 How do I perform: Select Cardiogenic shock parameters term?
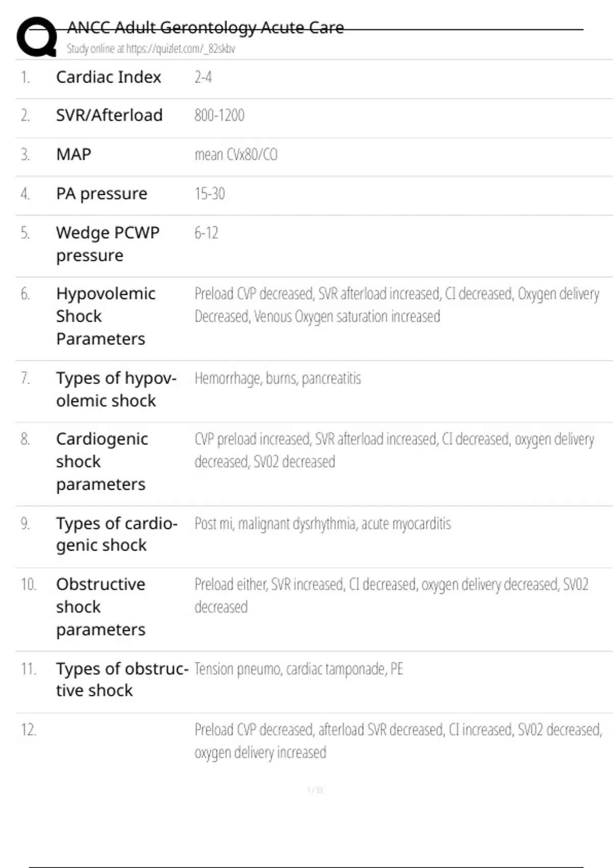(102, 462)
